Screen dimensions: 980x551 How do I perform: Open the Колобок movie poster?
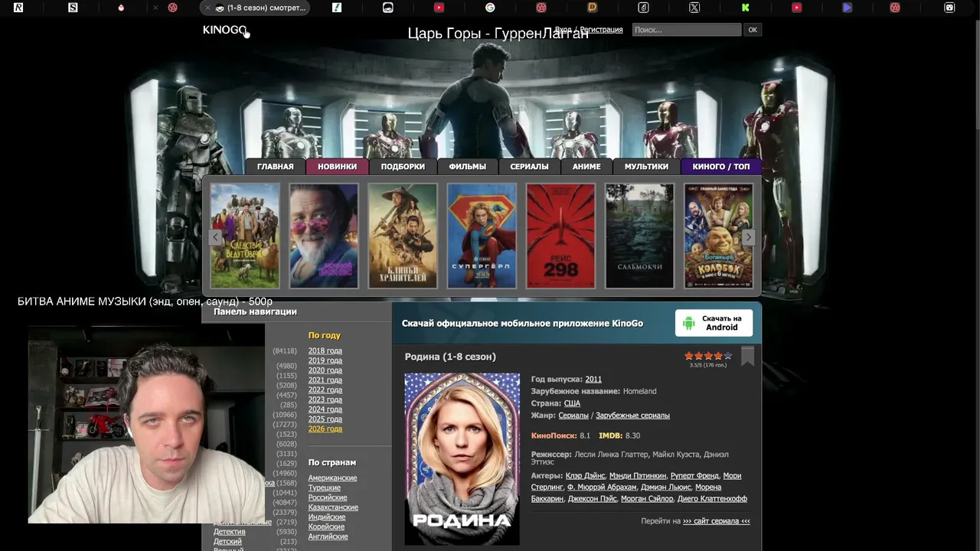coord(718,236)
